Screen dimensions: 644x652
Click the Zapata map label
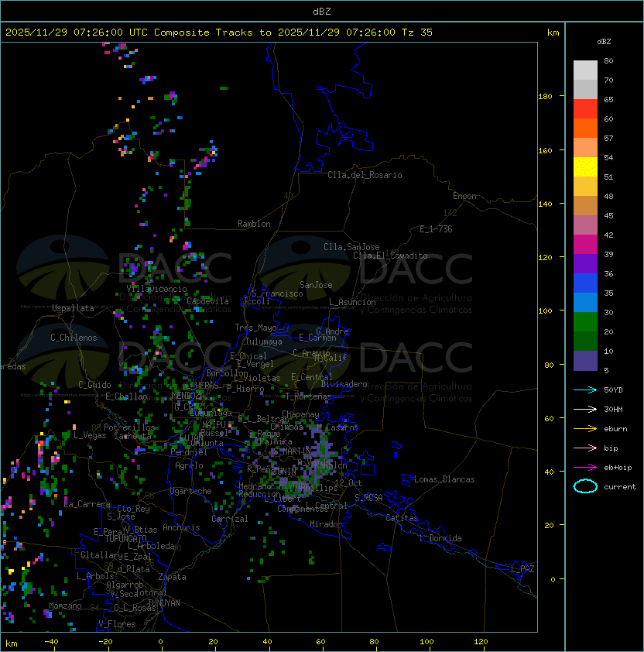tap(172, 577)
